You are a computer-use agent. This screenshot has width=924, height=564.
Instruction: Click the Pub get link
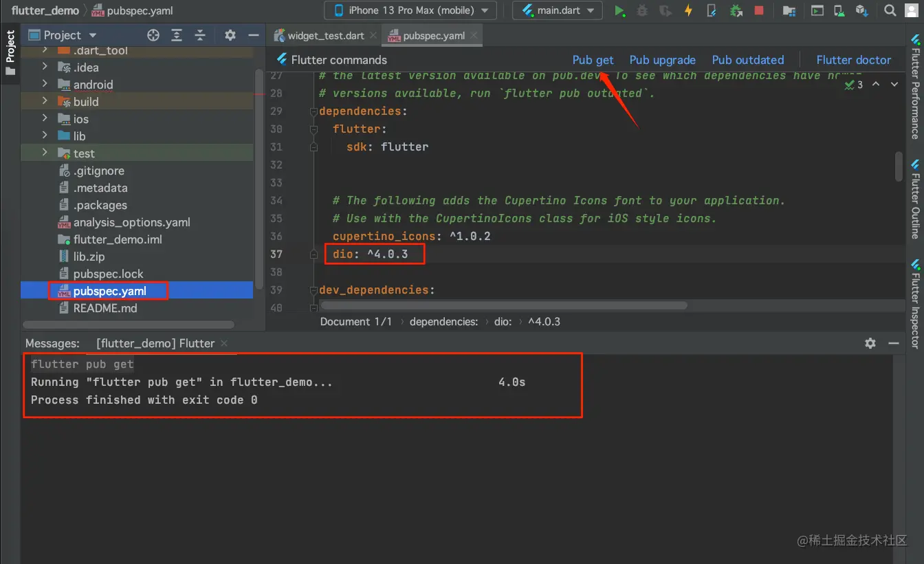(x=593, y=60)
